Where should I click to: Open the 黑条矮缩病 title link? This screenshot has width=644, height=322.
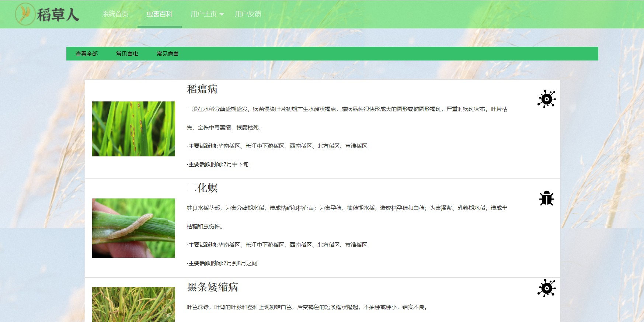coord(212,287)
